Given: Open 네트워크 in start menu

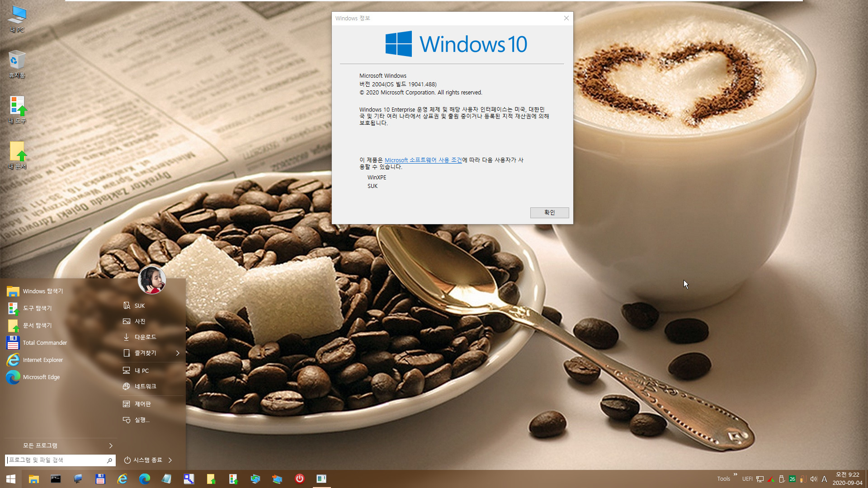Looking at the screenshot, I should [x=151, y=386].
